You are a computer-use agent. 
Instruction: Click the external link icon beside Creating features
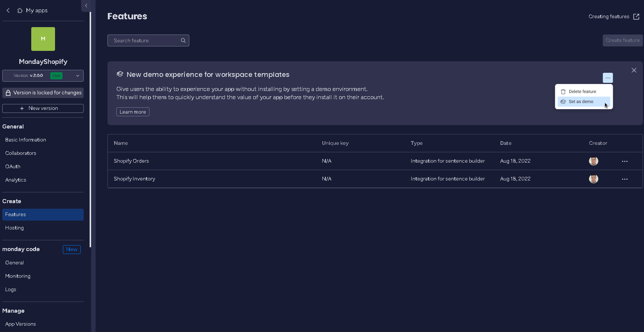636,17
